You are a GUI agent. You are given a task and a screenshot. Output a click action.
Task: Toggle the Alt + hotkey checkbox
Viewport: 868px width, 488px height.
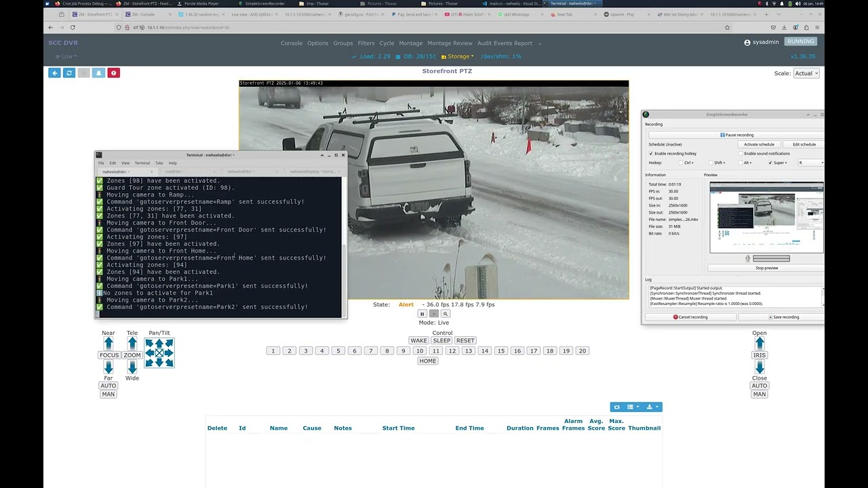[741, 163]
